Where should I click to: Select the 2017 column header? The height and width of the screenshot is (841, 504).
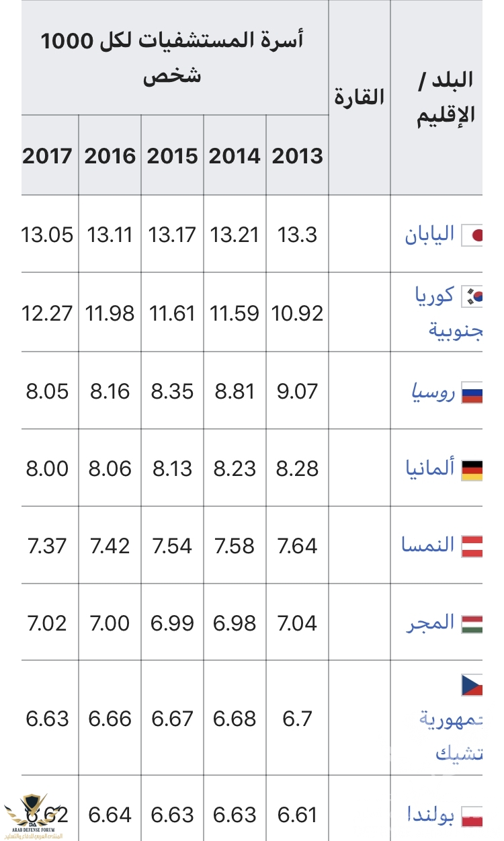point(47,156)
